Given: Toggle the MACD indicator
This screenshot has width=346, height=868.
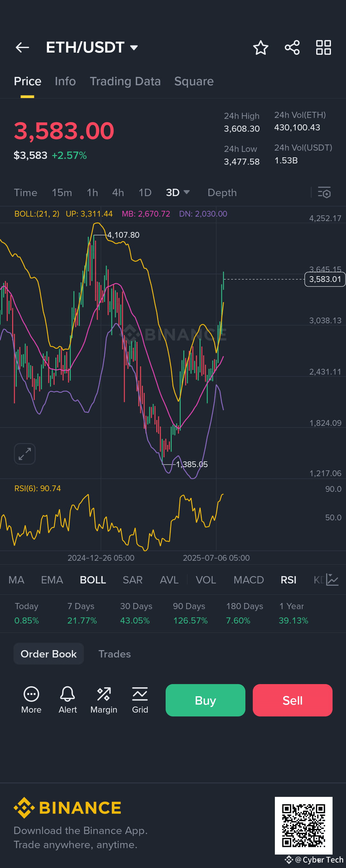Looking at the screenshot, I should pyautogui.click(x=249, y=580).
